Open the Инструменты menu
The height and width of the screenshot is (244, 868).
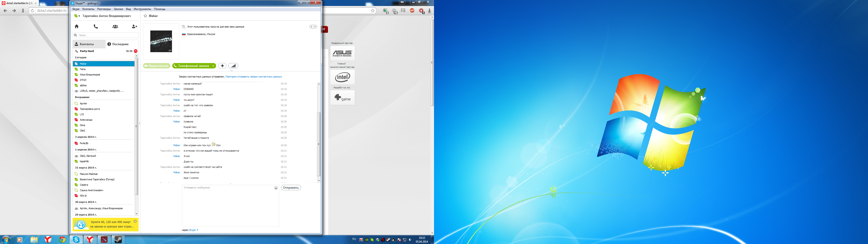point(142,9)
